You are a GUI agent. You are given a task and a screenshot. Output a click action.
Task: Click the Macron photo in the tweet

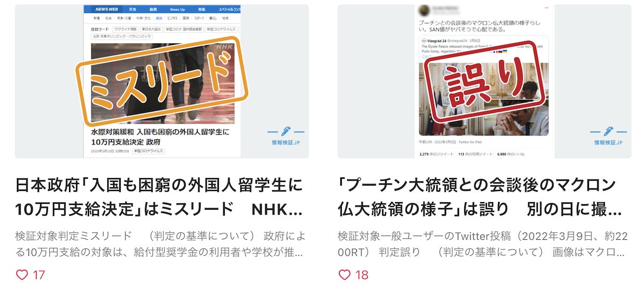(x=484, y=99)
